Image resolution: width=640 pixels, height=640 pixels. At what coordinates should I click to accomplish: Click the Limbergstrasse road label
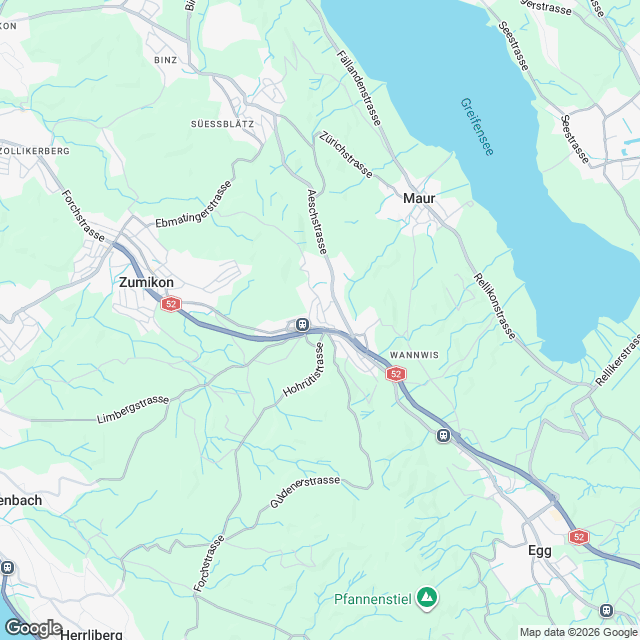133,409
